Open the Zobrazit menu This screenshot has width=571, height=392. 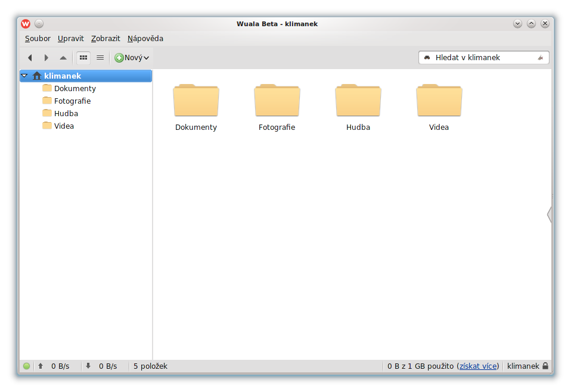click(105, 39)
